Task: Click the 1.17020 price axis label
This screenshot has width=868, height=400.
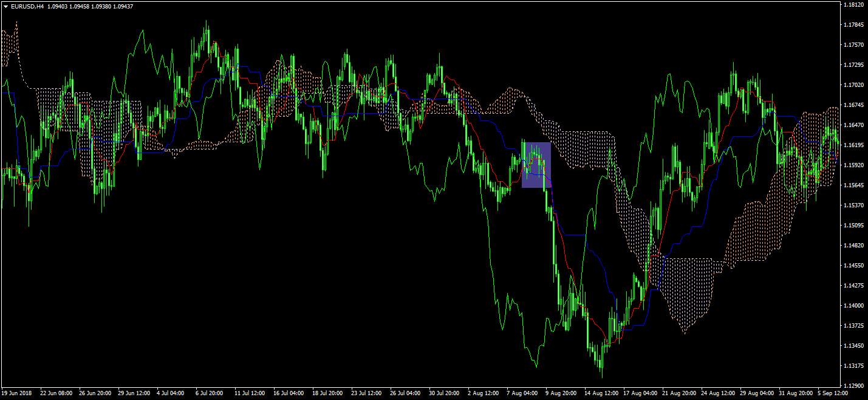Action: (854, 85)
